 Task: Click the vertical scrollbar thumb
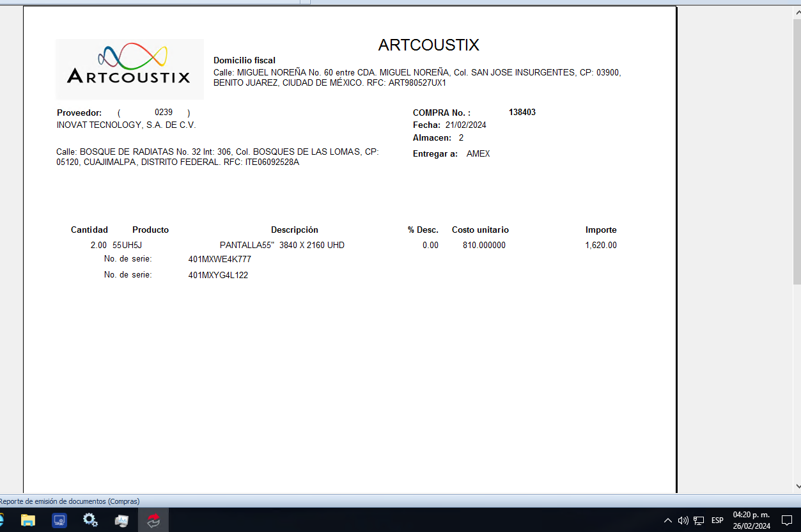click(x=797, y=152)
